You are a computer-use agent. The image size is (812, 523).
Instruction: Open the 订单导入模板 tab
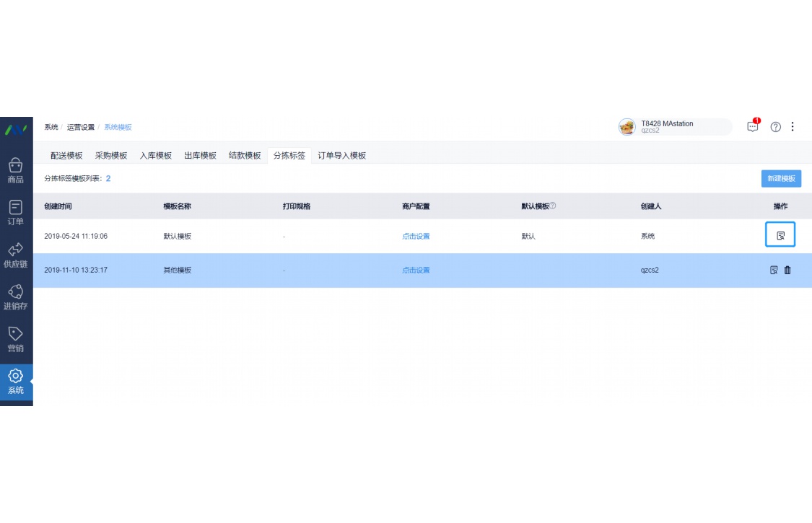(341, 155)
